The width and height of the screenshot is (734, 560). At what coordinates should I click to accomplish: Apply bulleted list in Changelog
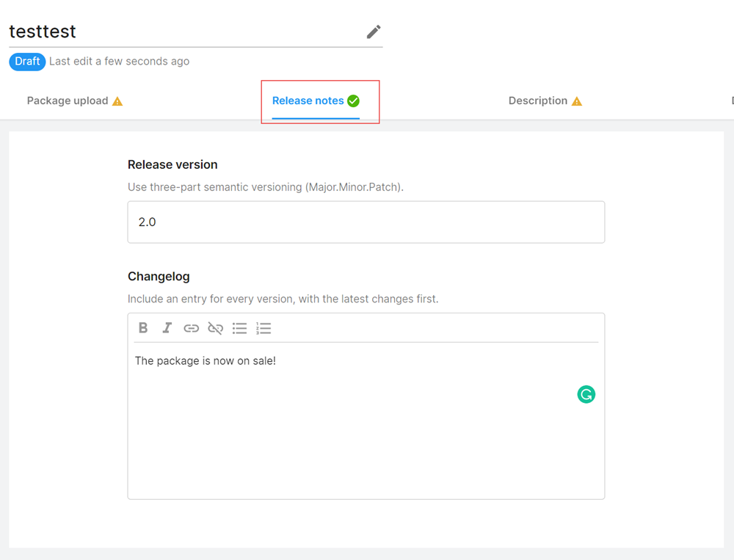[x=240, y=328]
